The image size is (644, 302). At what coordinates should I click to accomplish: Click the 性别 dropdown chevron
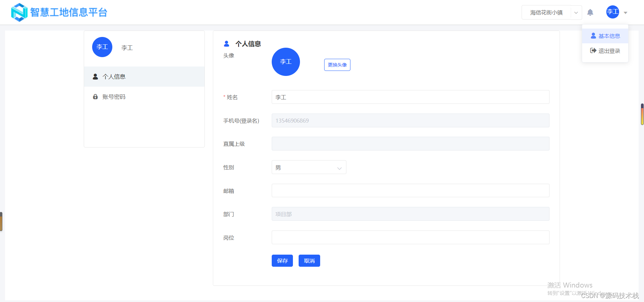[x=339, y=168]
